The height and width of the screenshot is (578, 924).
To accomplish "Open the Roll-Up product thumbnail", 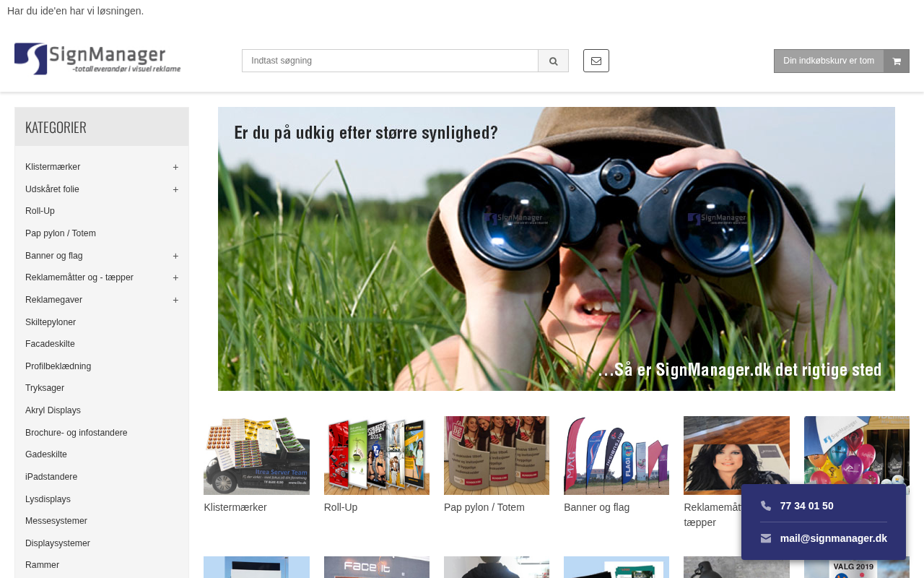I will coord(376,455).
